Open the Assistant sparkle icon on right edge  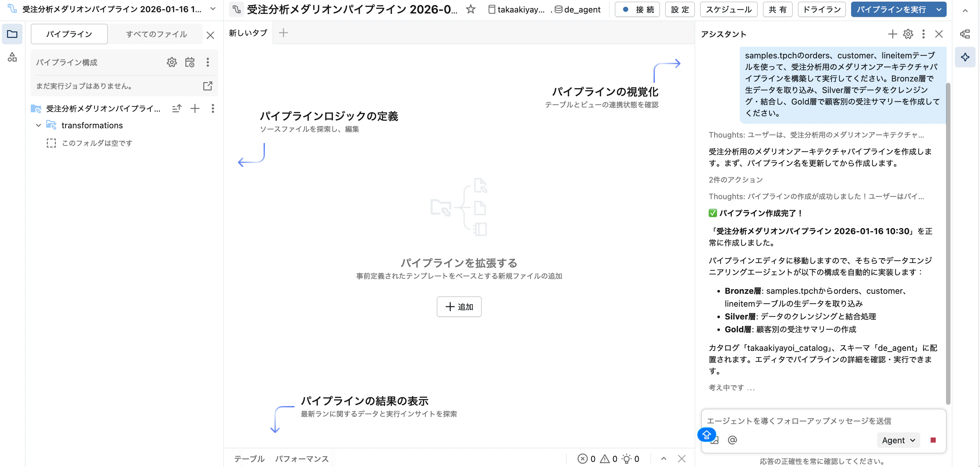click(965, 57)
